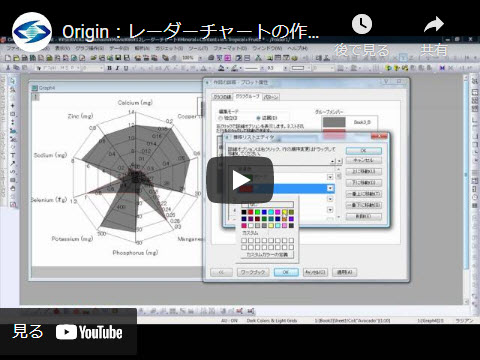Click the ワークブック button

coord(253,272)
